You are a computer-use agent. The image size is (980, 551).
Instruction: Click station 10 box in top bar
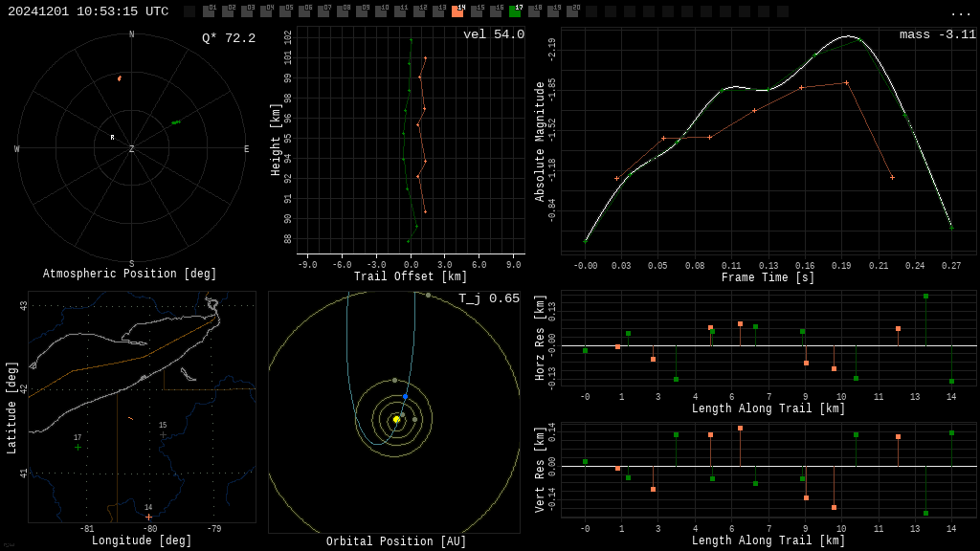tap(381, 11)
